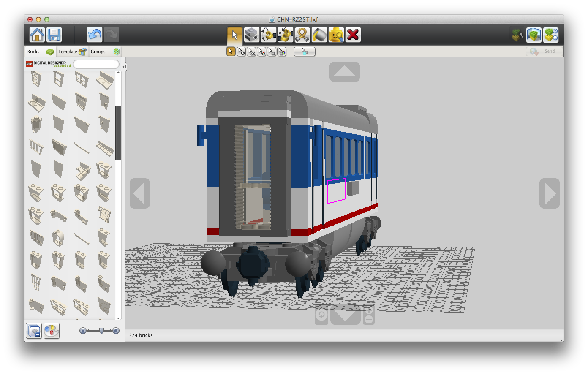The width and height of the screenshot is (588, 375).
Task: Activate the Hinge tool
Action: [x=268, y=35]
